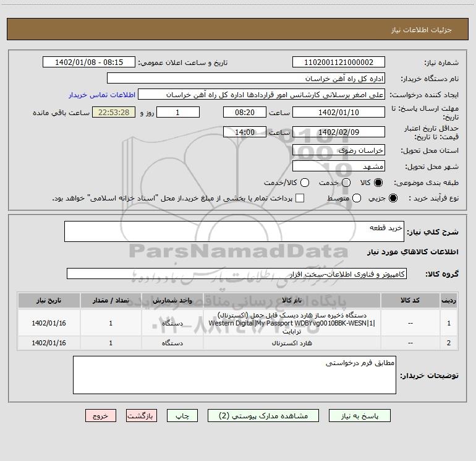Image resolution: width=476 pixels, height=461 pixels.
Task: Click the remaining days field showing 1
Action: tap(178, 112)
